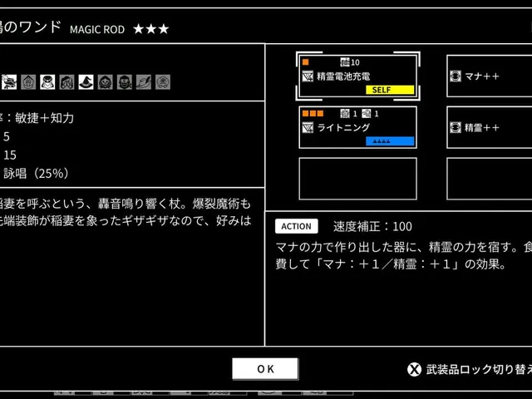
Task: Click the three-star rarity rating
Action: click(x=151, y=29)
